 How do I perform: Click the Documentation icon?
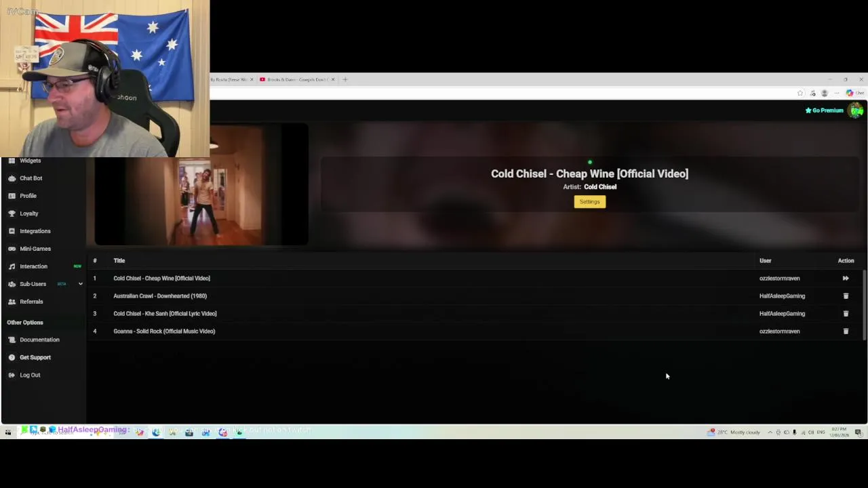12,340
